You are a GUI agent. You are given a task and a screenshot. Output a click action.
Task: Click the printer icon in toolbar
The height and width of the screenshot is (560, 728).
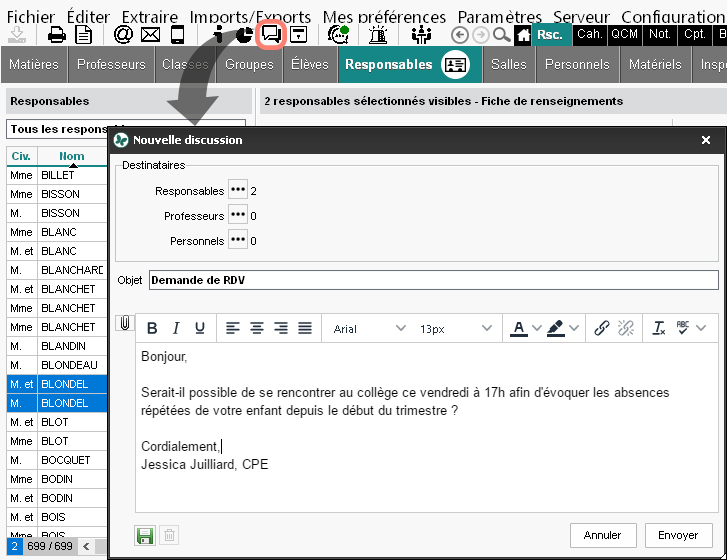(x=57, y=35)
